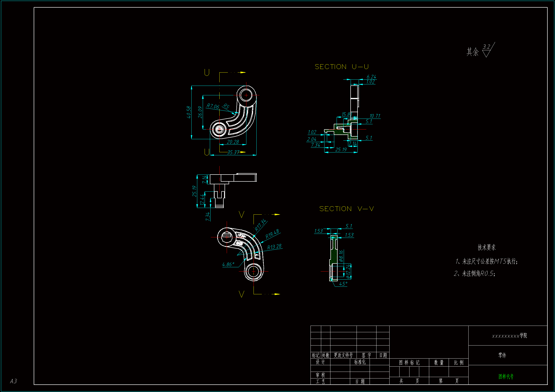
Task: Pick the 35.37 horizontal dimension text
Action: [x=233, y=152]
